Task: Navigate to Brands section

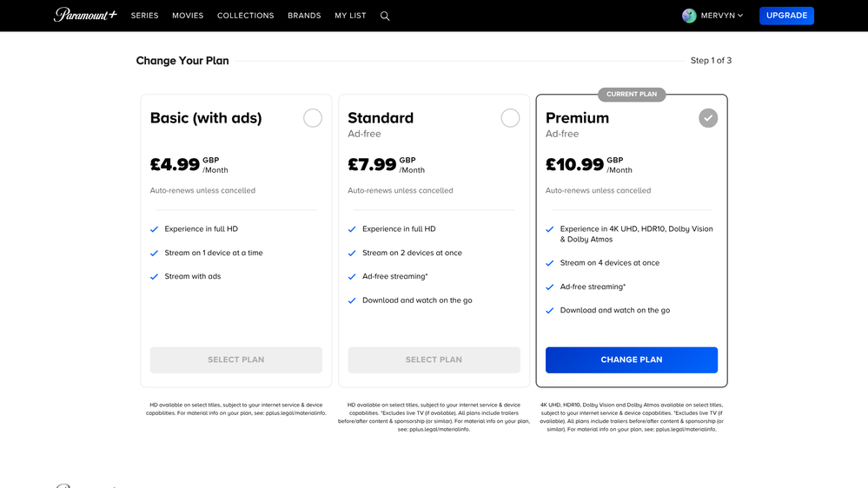Action: [304, 16]
